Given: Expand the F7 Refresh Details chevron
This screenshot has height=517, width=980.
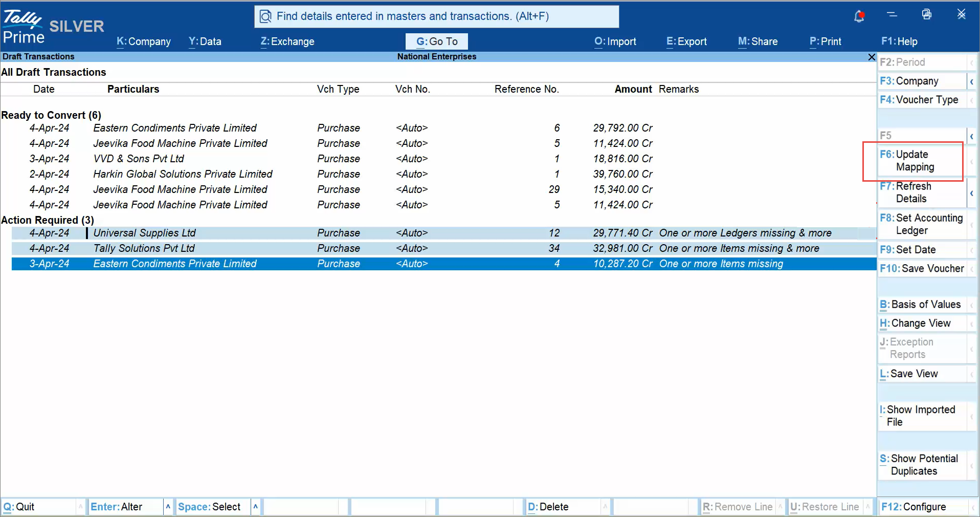Looking at the screenshot, I should click(x=971, y=193).
